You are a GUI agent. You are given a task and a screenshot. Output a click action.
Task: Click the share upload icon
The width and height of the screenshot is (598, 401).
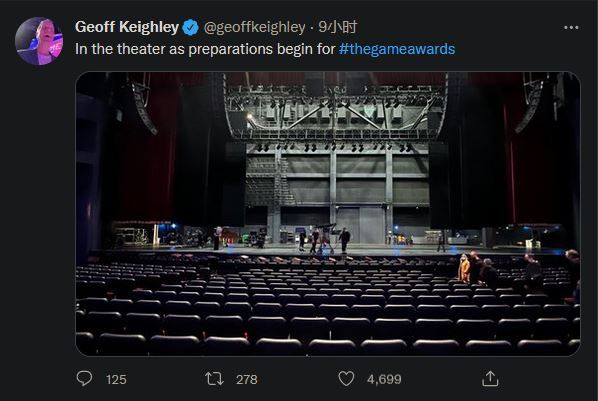click(490, 378)
